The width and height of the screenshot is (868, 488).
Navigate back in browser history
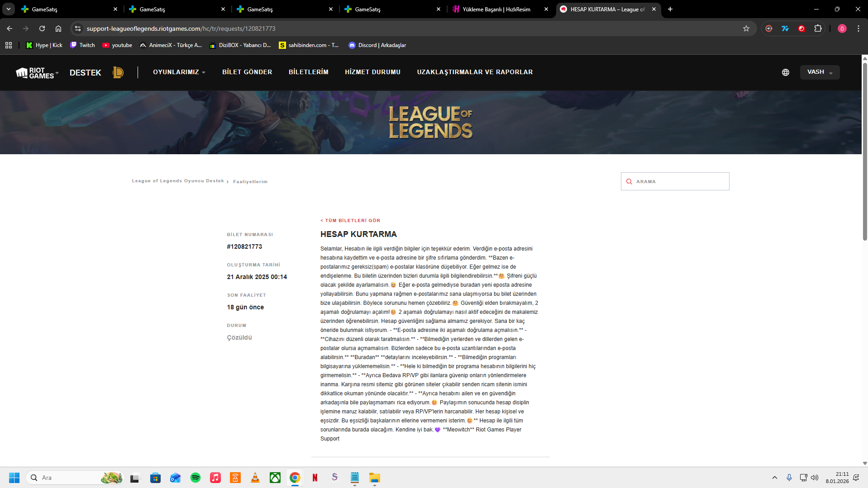click(10, 28)
